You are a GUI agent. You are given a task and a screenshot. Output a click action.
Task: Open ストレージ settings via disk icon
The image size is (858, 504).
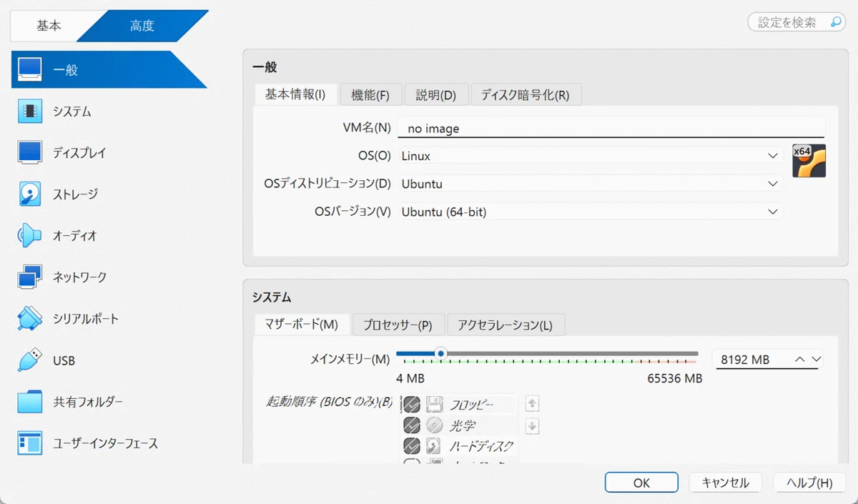(x=30, y=194)
